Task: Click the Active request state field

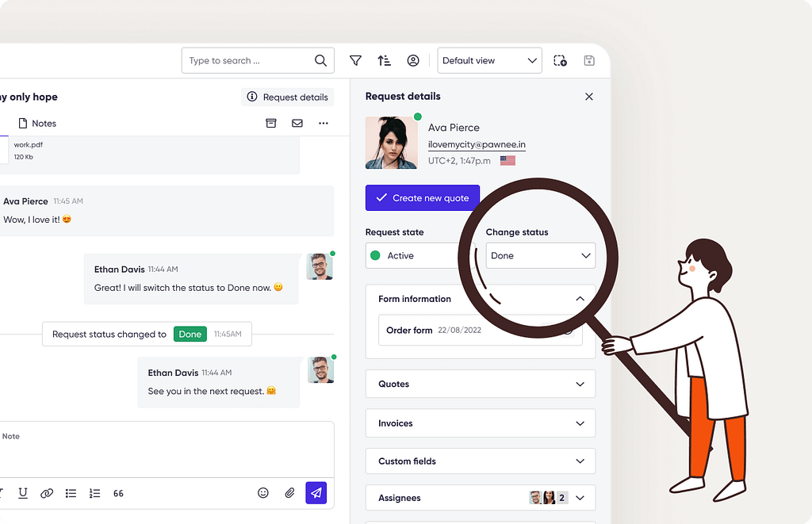Action: pyautogui.click(x=419, y=255)
